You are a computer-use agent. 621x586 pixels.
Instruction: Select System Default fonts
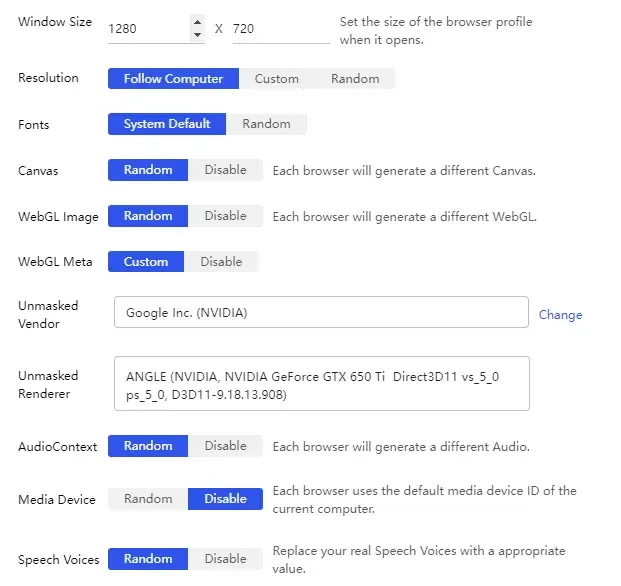click(x=167, y=124)
